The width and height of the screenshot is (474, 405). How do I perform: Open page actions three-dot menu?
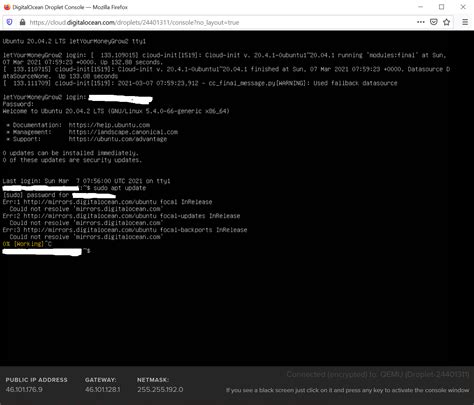click(x=421, y=22)
